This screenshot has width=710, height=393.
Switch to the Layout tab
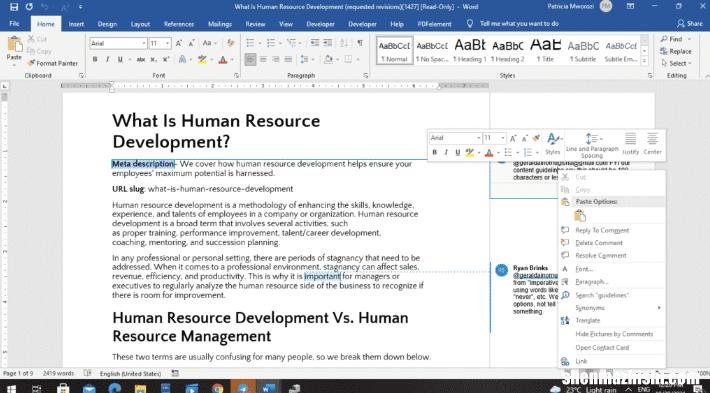coord(140,24)
